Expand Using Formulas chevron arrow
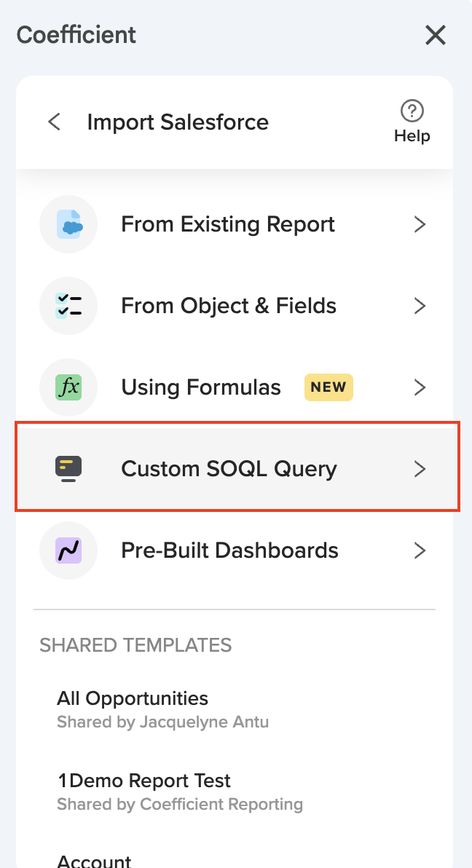The height and width of the screenshot is (868, 472). point(420,387)
